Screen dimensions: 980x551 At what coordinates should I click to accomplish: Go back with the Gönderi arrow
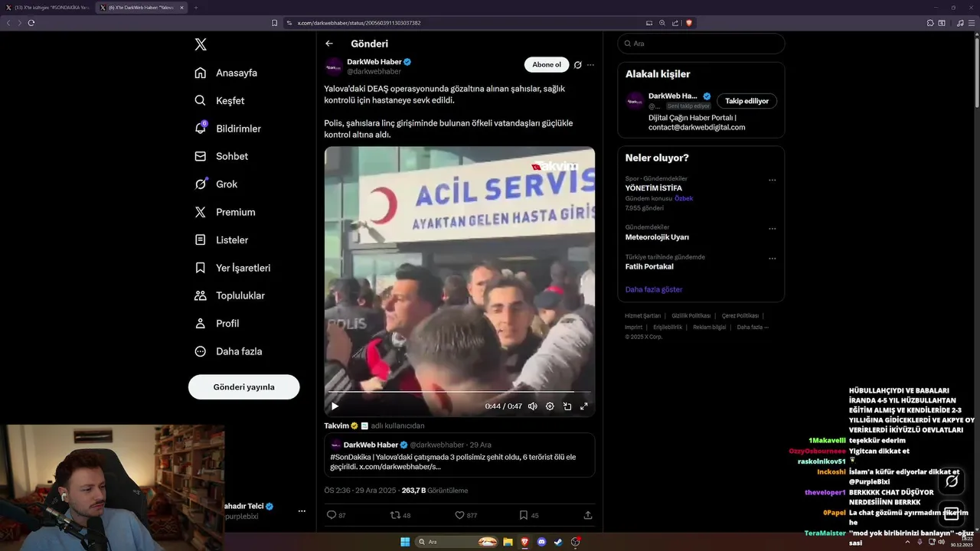click(x=329, y=44)
